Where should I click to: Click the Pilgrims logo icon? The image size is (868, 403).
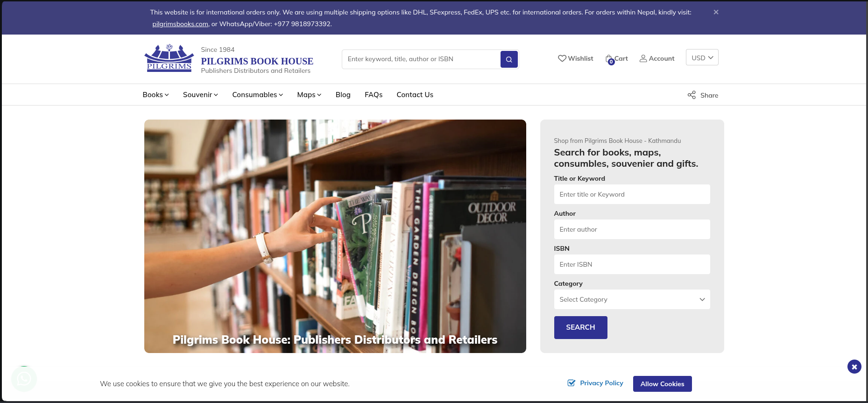pos(169,58)
